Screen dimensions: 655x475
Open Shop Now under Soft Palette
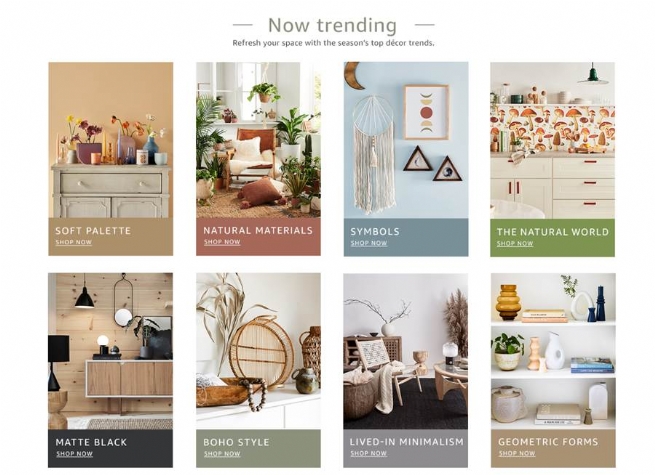coord(74,242)
